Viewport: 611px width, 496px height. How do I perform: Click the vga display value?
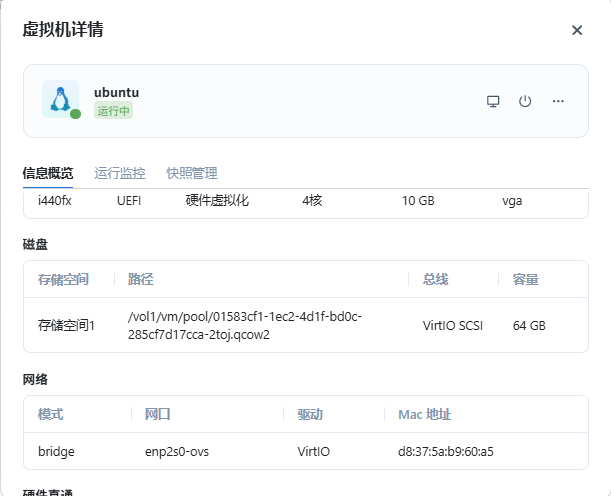pos(512,201)
